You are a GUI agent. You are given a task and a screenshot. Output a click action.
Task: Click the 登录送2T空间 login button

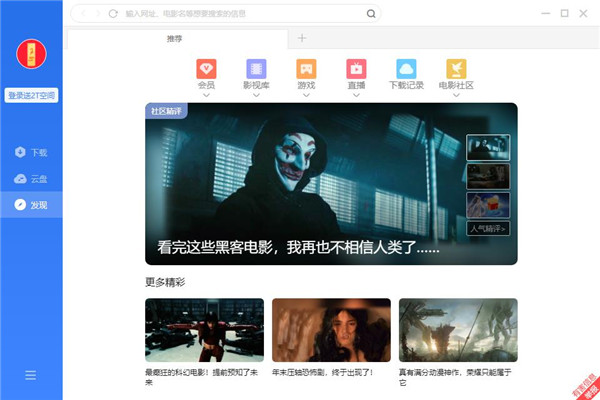31,95
